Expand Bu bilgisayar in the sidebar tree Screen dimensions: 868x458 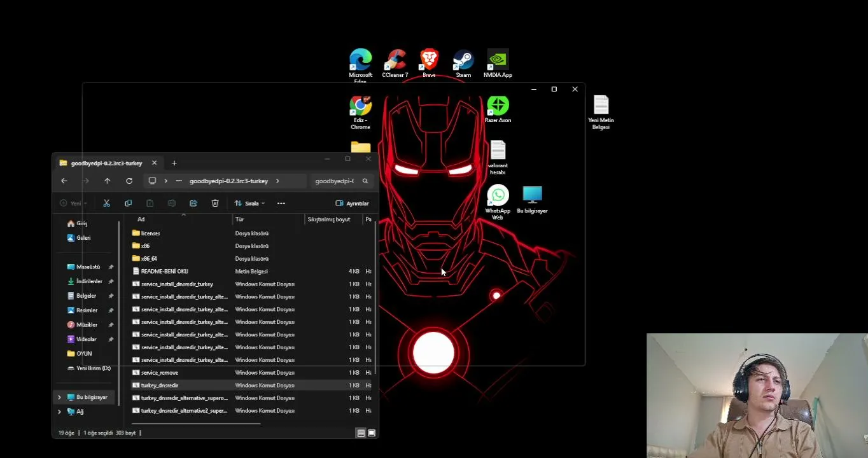tap(60, 397)
